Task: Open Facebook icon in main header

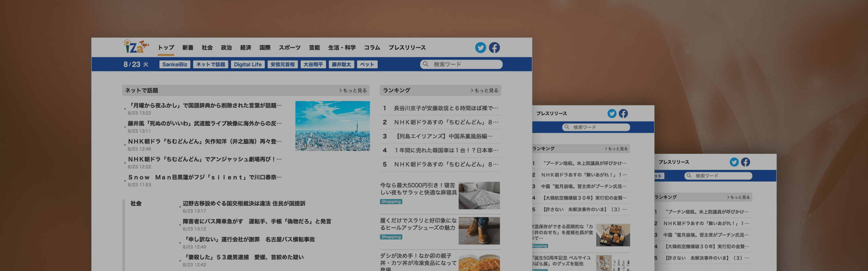Action: (x=494, y=48)
